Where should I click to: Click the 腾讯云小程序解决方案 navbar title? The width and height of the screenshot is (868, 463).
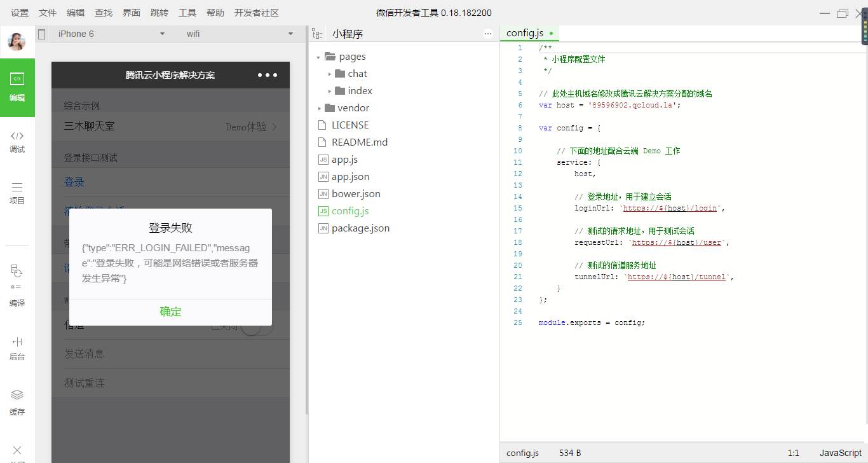170,75
